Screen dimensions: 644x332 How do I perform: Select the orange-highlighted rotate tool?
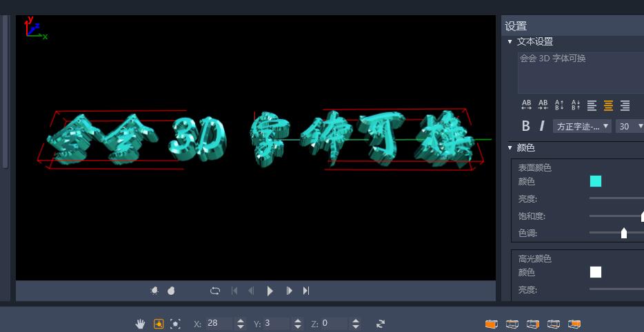159,324
